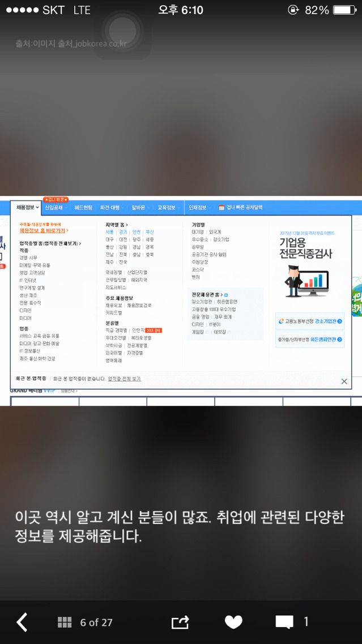Screen dimensions: 362x644
Task: Close the 채용정보 menu with the X icon
Action: (x=344, y=381)
